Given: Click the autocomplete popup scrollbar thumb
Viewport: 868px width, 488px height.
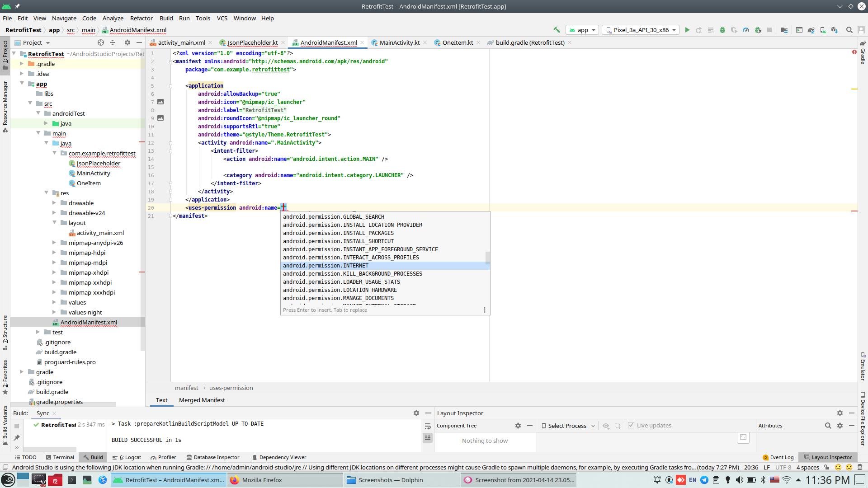Looking at the screenshot, I should click(x=487, y=258).
